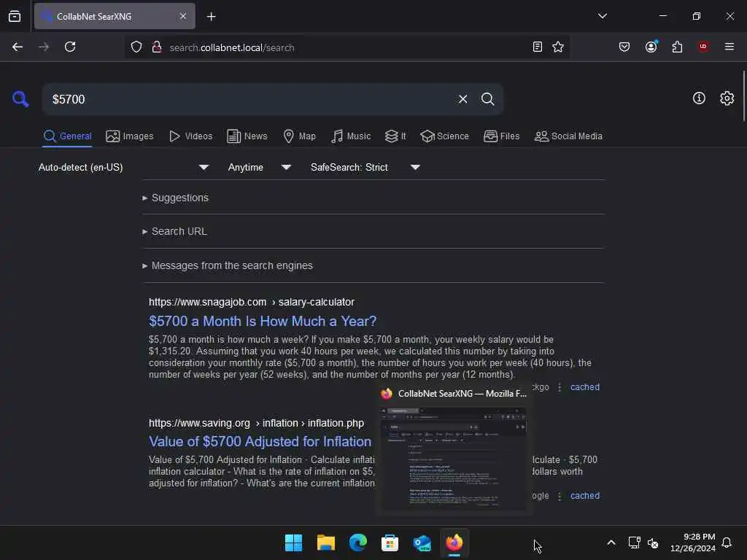Click the insecure connection padlock icon
This screenshot has height=560, width=747.
tap(156, 47)
